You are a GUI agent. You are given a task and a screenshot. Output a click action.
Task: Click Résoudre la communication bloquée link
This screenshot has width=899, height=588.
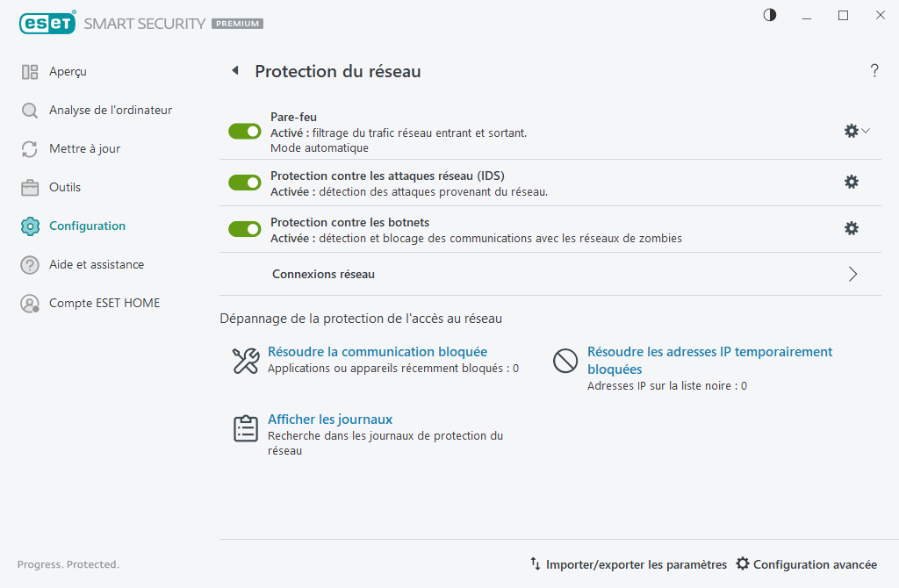(378, 352)
